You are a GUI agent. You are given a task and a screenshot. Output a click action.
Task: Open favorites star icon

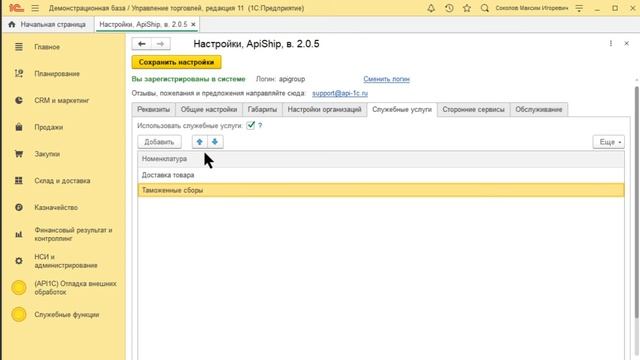467,8
